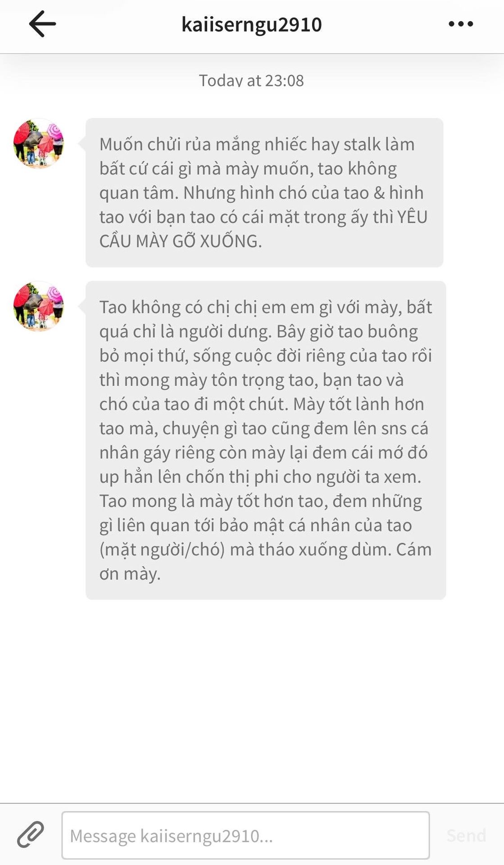Open the three-dots more options menu
The image size is (504, 865).
[461, 24]
